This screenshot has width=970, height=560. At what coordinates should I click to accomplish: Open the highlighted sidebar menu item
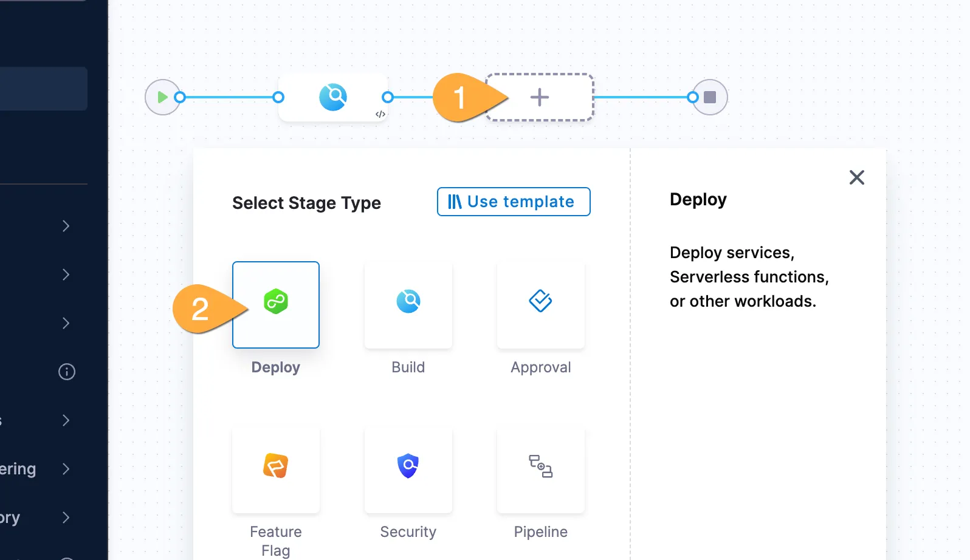click(x=43, y=89)
